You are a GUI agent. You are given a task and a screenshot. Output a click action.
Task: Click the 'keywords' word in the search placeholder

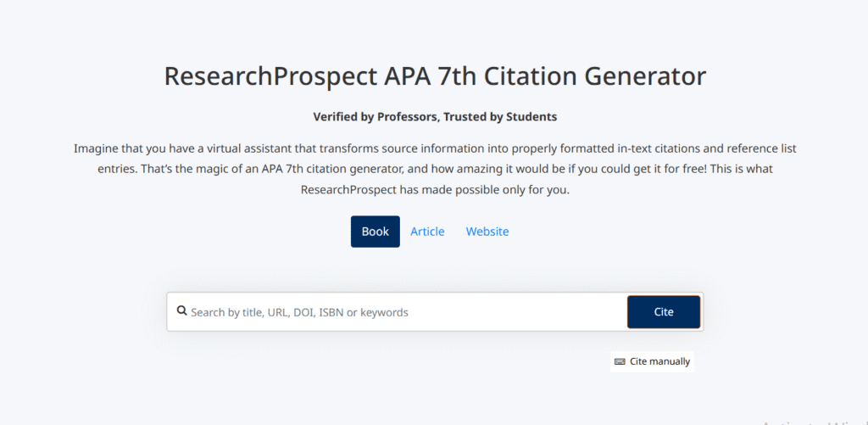coord(384,312)
